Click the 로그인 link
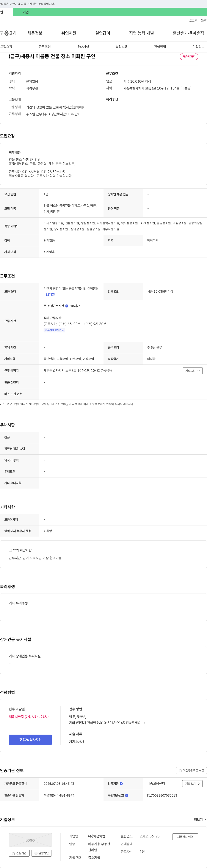 [193, 21]
